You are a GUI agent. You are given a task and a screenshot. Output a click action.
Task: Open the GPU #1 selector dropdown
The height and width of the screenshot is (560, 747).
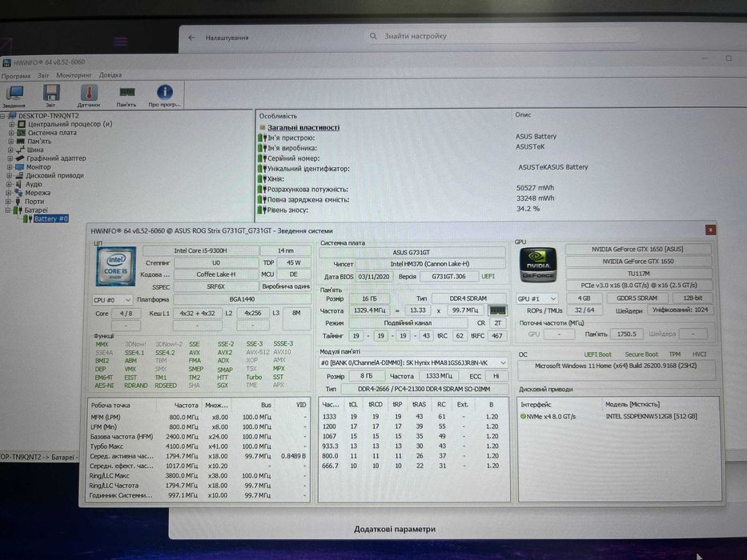point(536,298)
